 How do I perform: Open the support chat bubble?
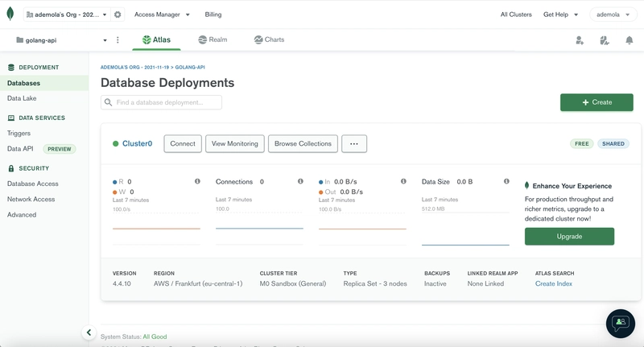pyautogui.click(x=621, y=323)
